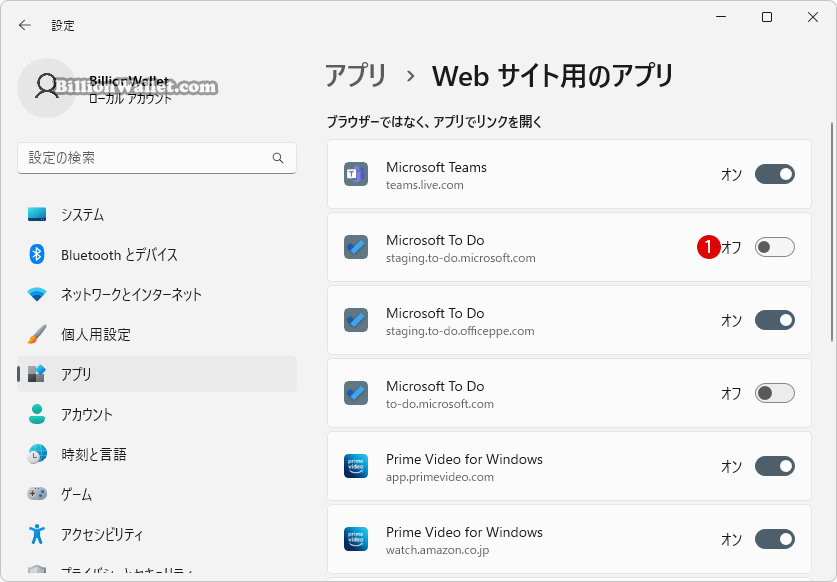This screenshot has height=582, width=837.
Task: Click アプリ breadcrumb link
Action: (356, 75)
